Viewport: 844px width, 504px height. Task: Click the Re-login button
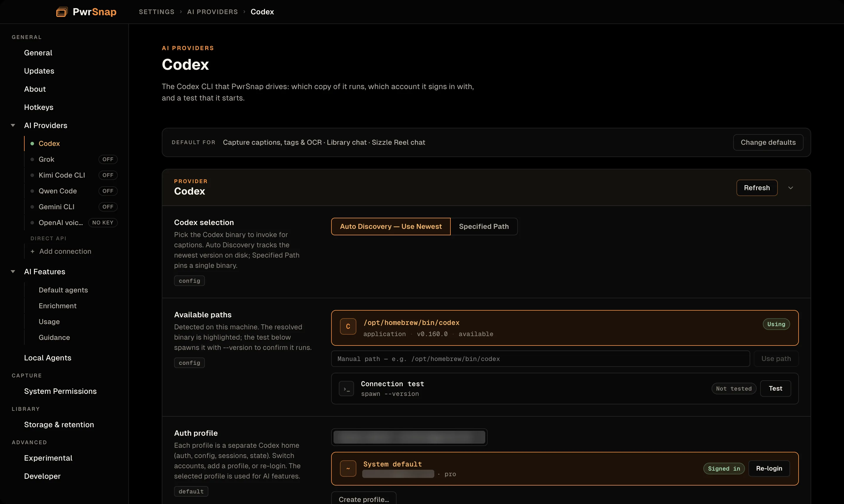[x=769, y=469]
